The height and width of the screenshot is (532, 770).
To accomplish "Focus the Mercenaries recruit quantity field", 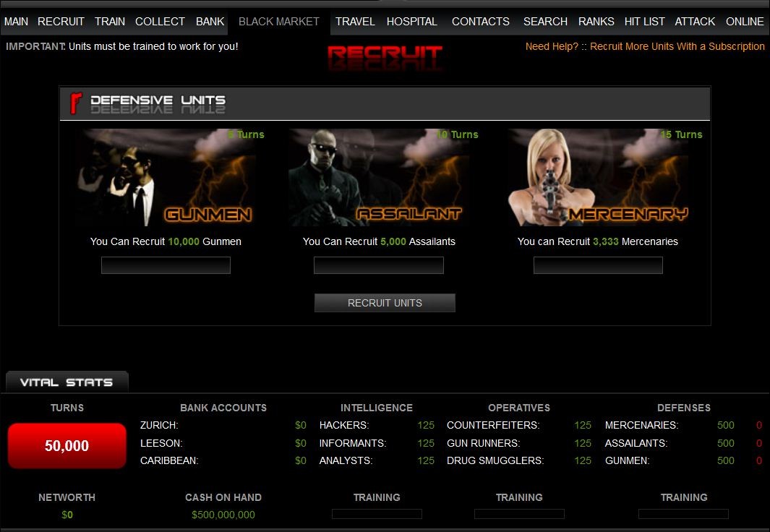I will coord(598,265).
